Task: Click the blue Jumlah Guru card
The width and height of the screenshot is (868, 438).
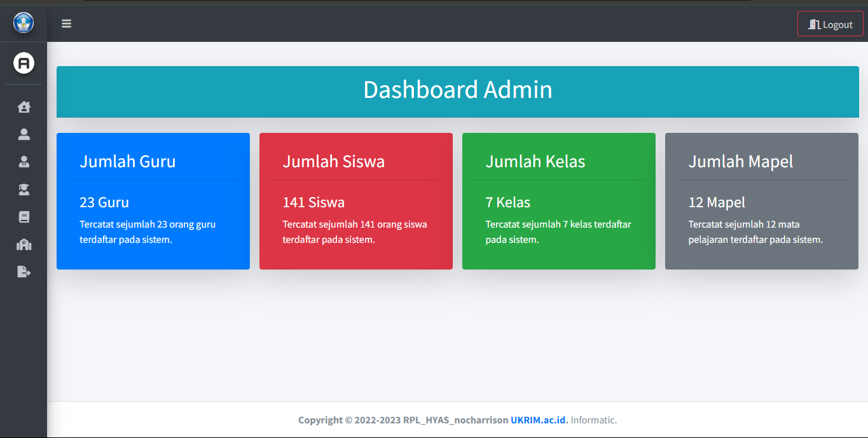Action: click(153, 201)
